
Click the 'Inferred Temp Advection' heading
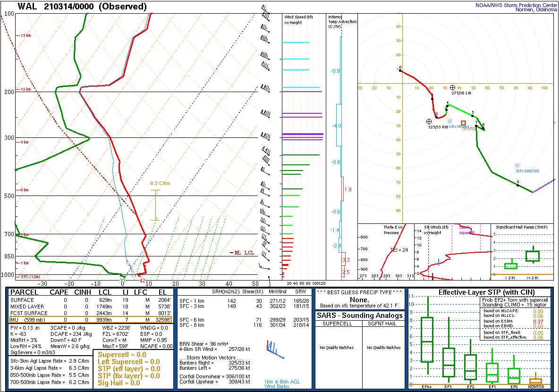(342, 21)
